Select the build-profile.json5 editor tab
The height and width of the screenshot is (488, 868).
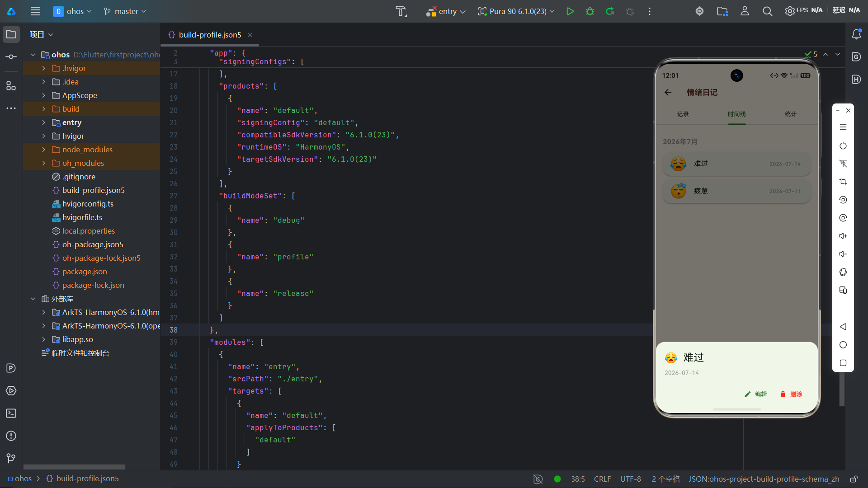(210, 35)
